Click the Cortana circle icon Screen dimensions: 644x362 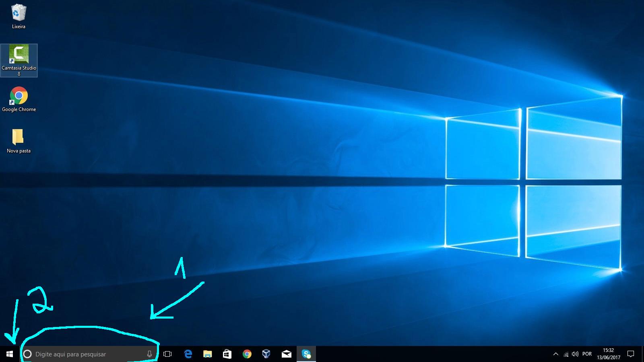point(27,354)
